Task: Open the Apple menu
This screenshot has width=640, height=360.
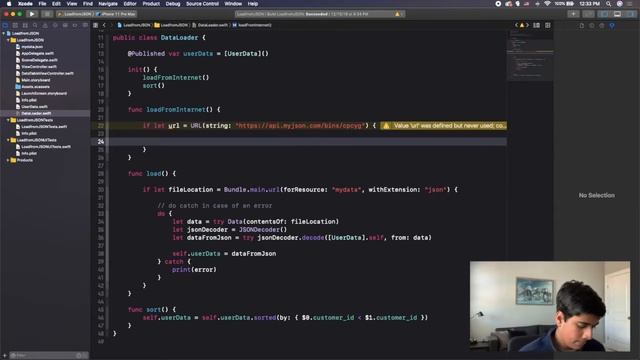Action: pyautogui.click(x=9, y=4)
